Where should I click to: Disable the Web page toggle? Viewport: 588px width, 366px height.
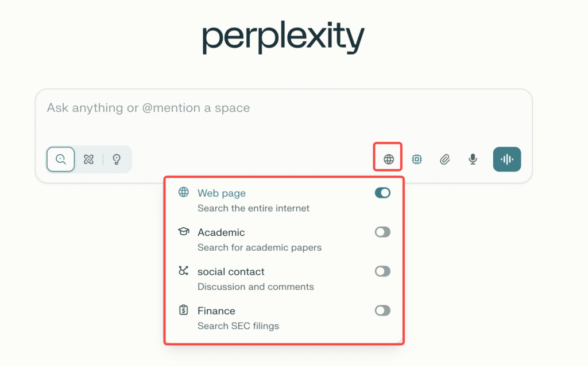[x=382, y=193]
